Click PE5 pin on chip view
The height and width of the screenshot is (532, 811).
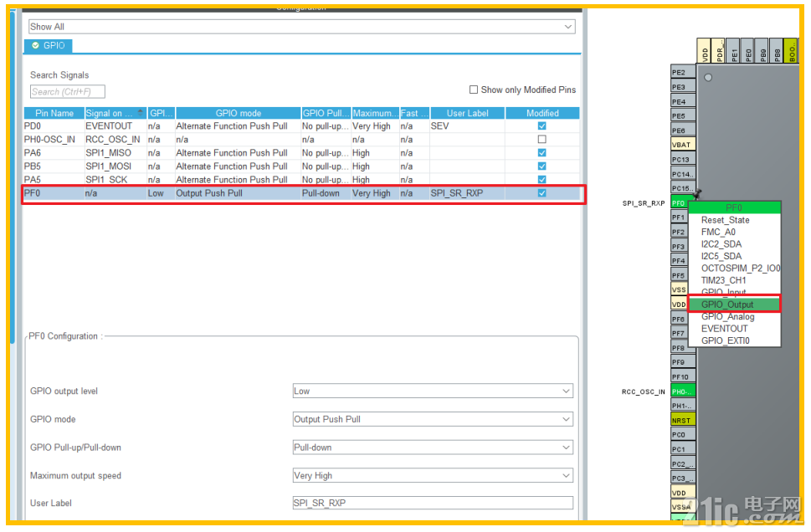(683, 115)
